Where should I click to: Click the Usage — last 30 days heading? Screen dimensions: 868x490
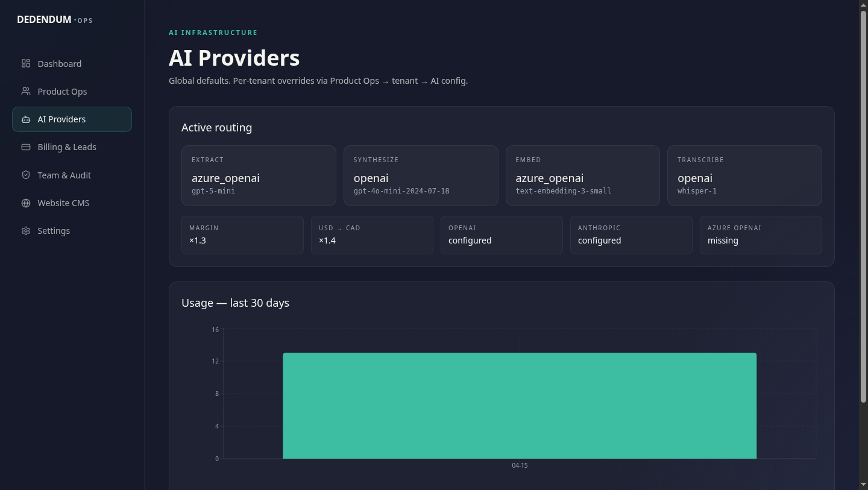236,303
